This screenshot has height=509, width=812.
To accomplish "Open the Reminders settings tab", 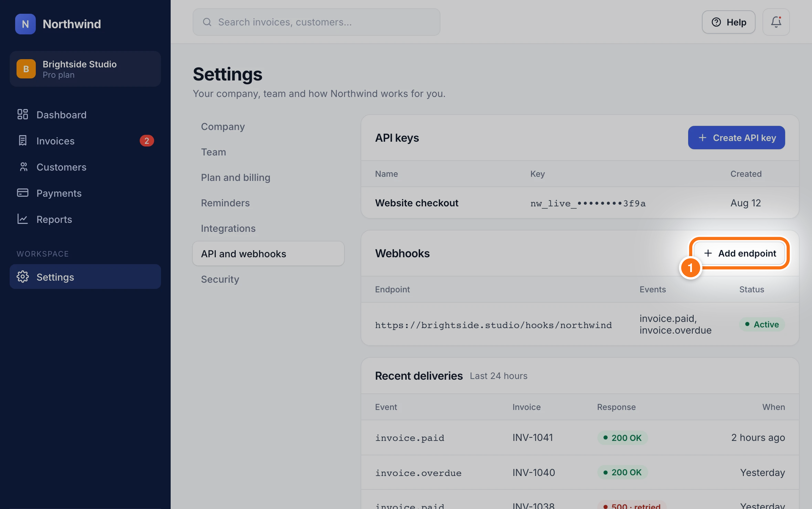I will pyautogui.click(x=268, y=203).
